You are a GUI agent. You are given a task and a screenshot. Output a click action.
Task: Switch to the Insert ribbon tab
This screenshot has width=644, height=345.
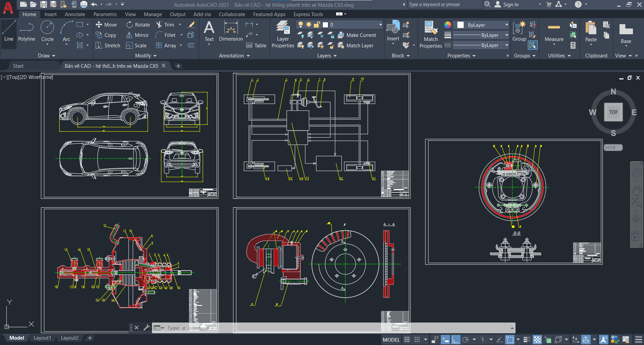[51, 14]
